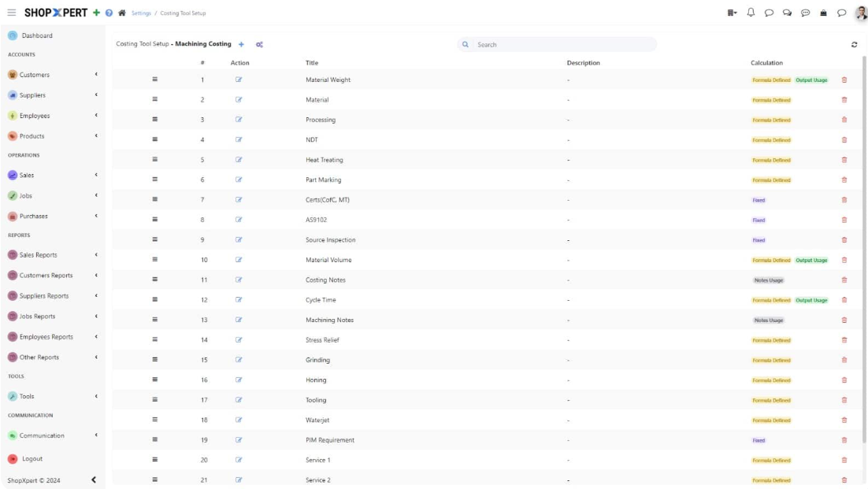
Task: Select the Material Volume title text
Action: 328,260
